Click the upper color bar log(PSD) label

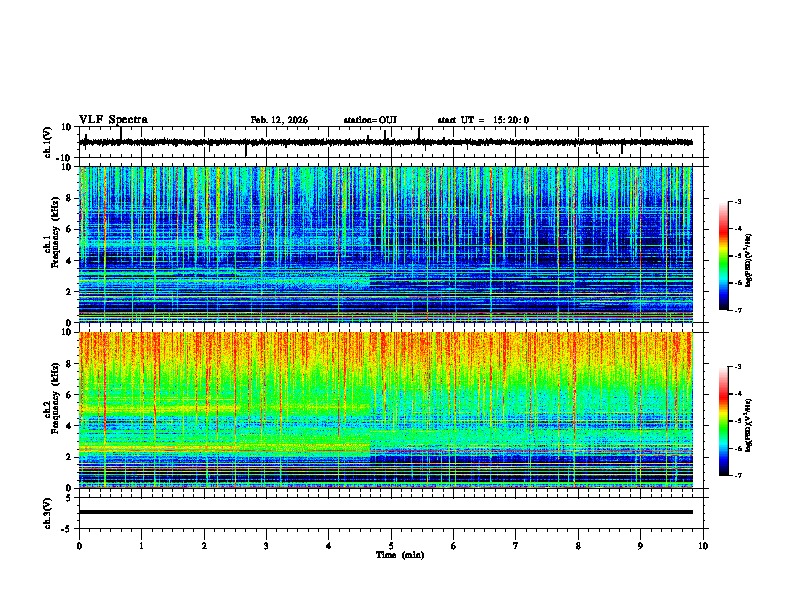(x=749, y=260)
